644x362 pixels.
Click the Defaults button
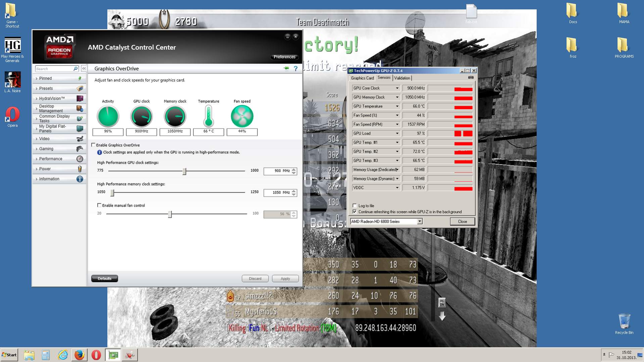pyautogui.click(x=104, y=279)
